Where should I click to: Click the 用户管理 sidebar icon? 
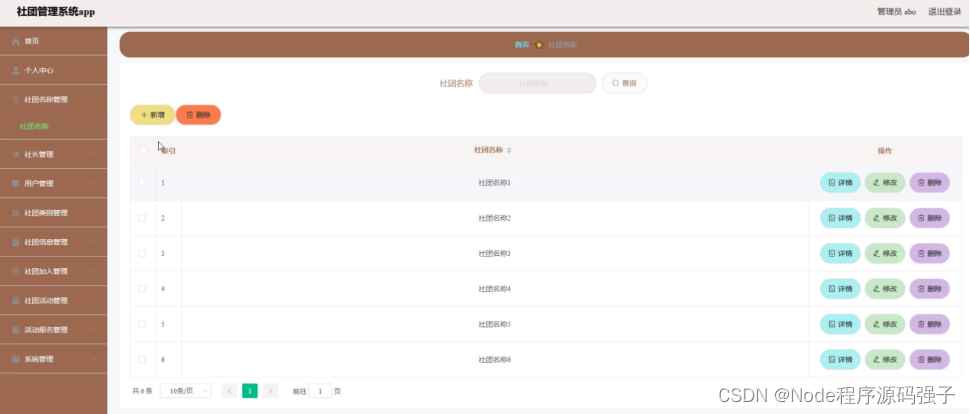tap(16, 184)
